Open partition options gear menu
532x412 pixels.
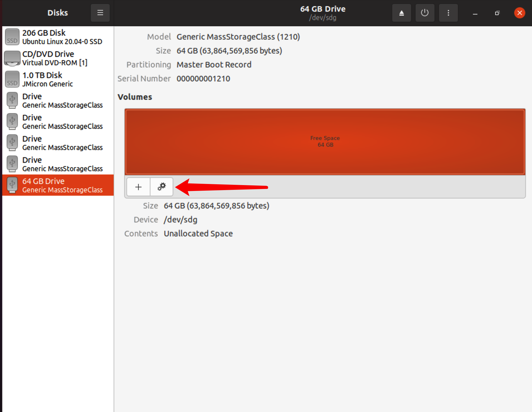tap(162, 187)
